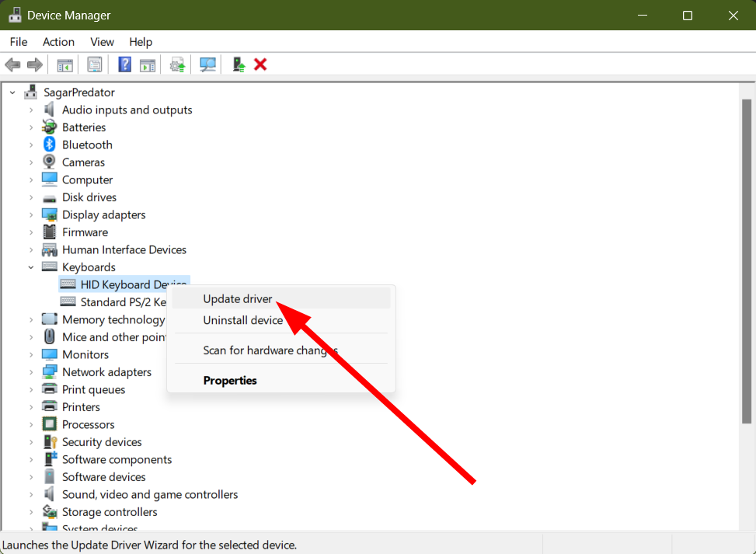Viewport: 756px width, 554px height.
Task: Expand the Display adapters category
Action: (31, 215)
